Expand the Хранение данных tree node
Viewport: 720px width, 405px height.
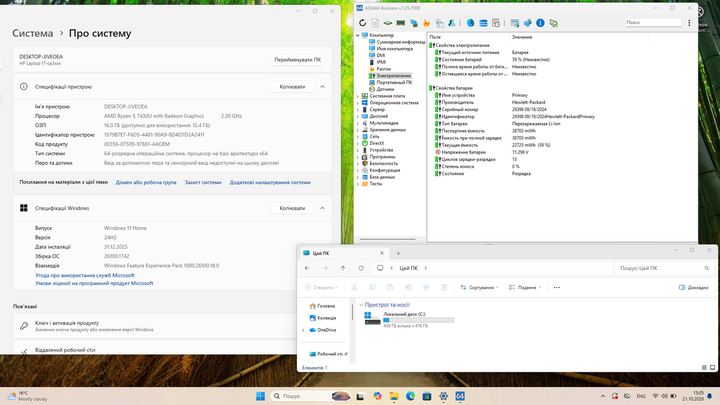click(x=358, y=130)
